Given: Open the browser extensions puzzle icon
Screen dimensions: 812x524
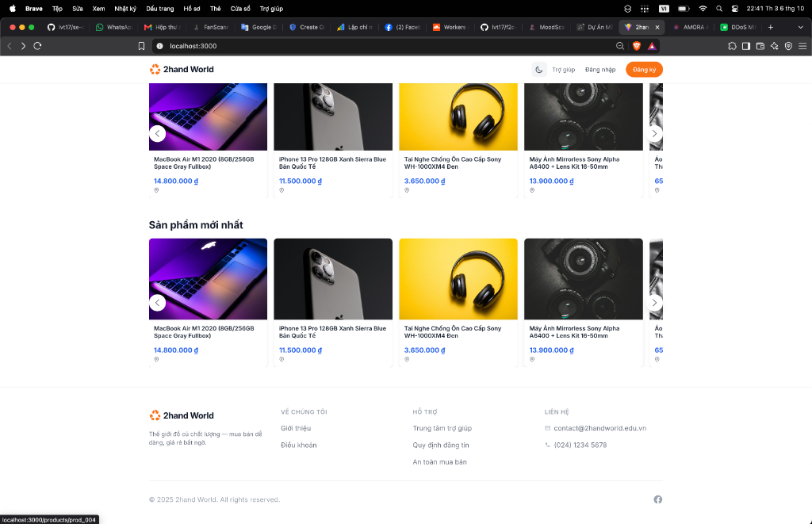Looking at the screenshot, I should [732, 46].
